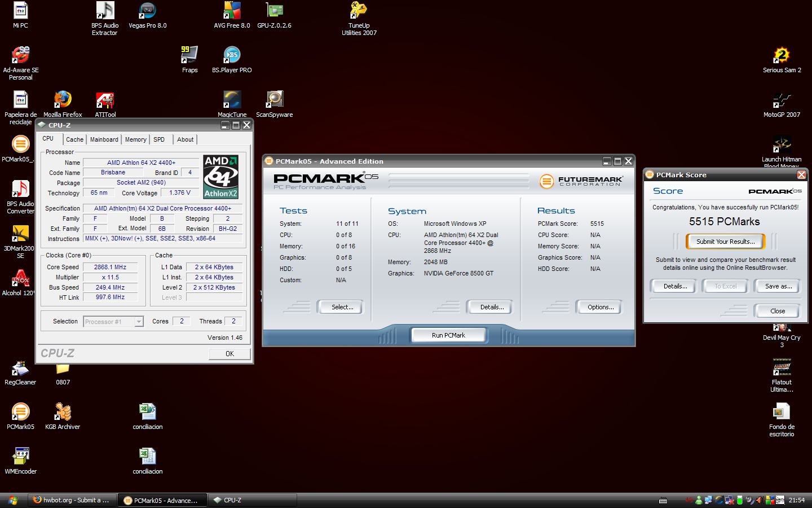The width and height of the screenshot is (812, 508).
Task: Launch AVG Free 8.0 icon
Action: (x=232, y=15)
